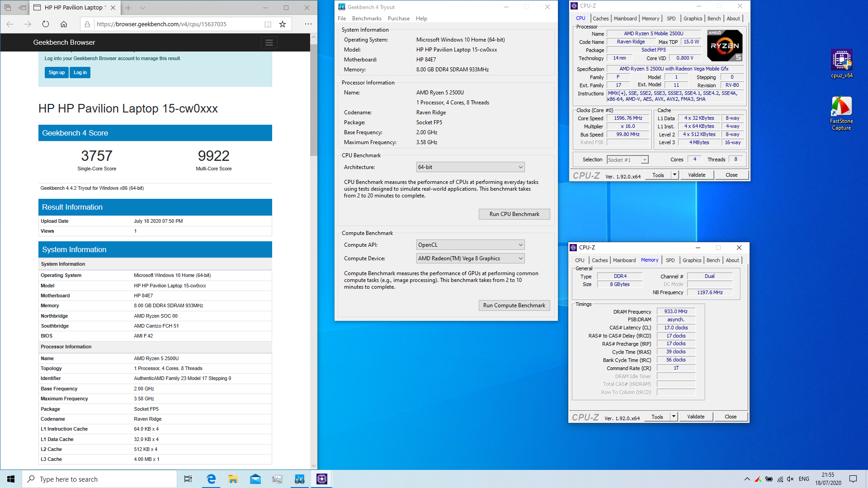Switch to Graphics tab in upper CPU-Z
The image size is (868, 488).
coord(693,19)
